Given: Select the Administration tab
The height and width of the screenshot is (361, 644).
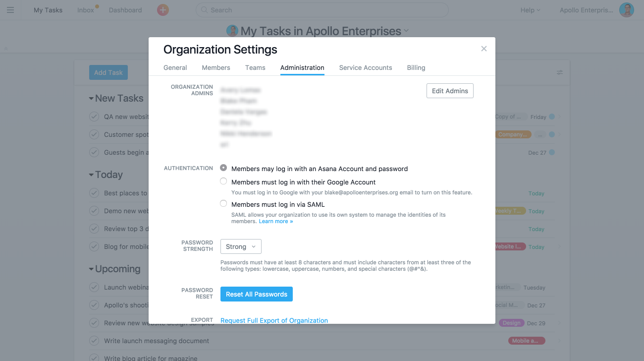Looking at the screenshot, I should pos(302,67).
